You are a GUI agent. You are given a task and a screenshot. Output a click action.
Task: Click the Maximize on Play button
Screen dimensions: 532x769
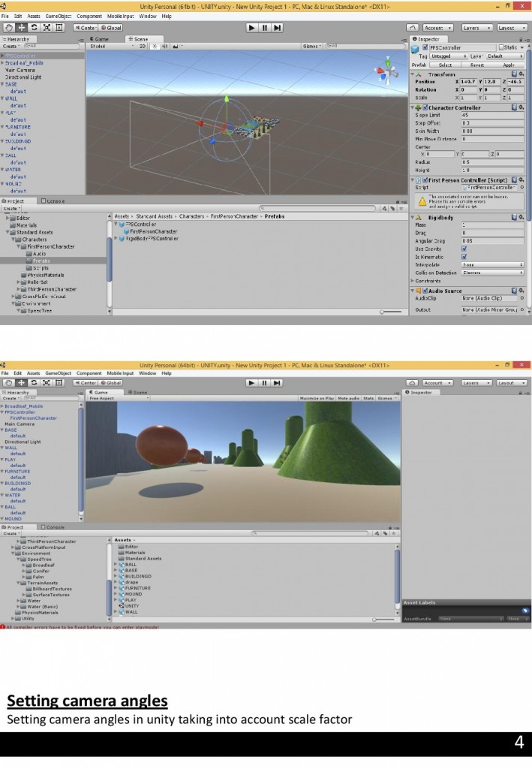pos(317,398)
